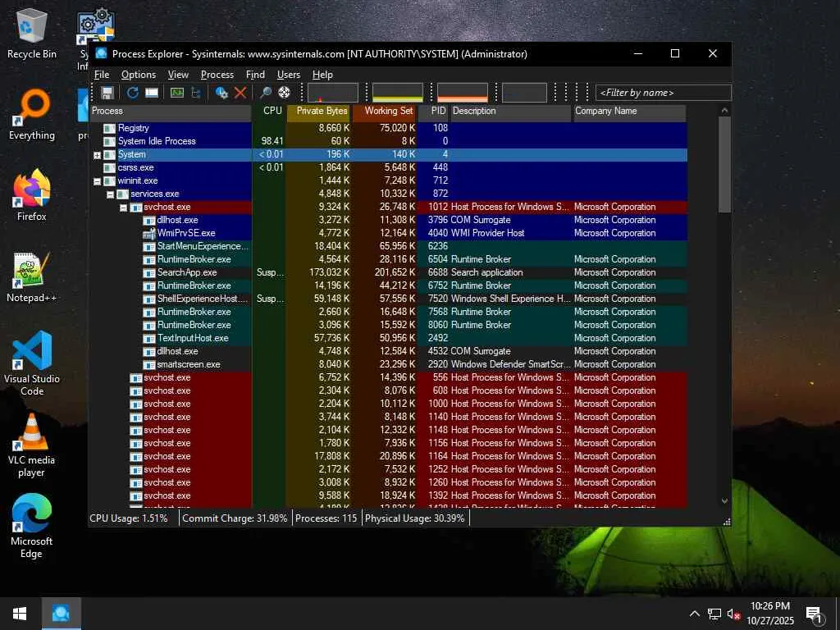Viewport: 840px width, 630px height.
Task: Click the scrollbar down arrow
Action: click(x=724, y=501)
